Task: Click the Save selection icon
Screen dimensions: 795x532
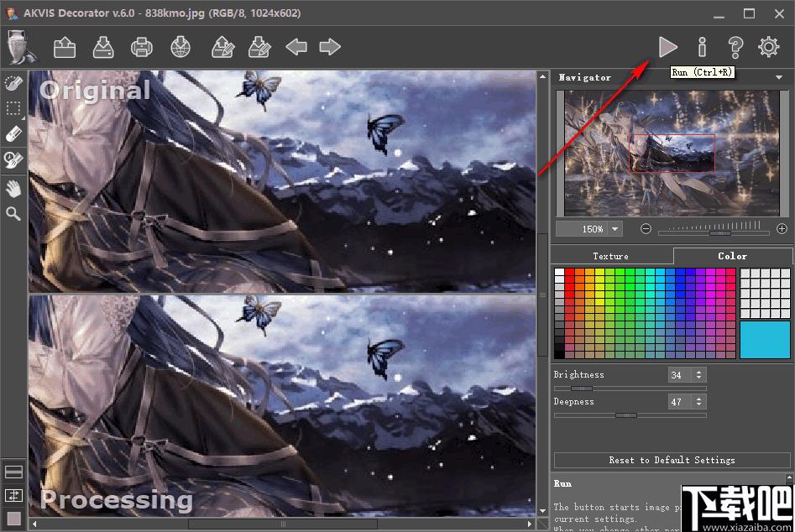Action: (259, 48)
